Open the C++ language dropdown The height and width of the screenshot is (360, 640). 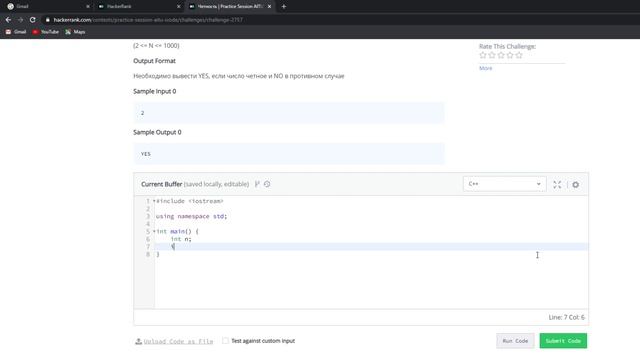(x=504, y=184)
